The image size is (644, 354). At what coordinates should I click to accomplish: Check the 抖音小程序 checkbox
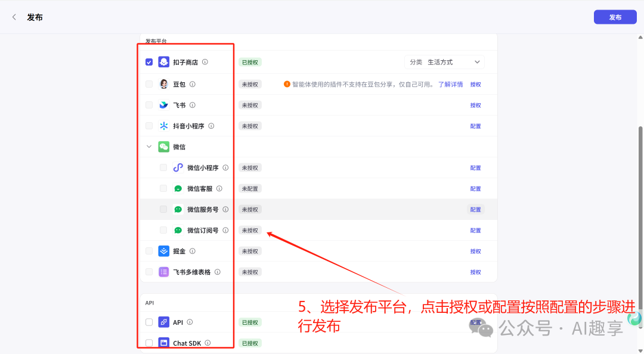coord(149,126)
